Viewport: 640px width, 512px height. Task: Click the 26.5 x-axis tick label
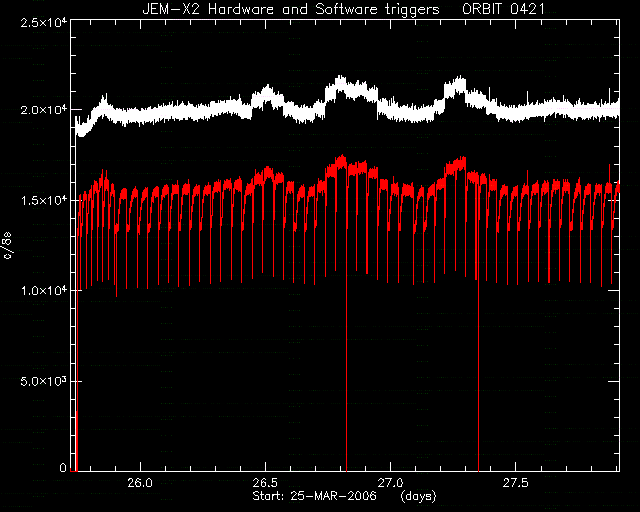265,483
